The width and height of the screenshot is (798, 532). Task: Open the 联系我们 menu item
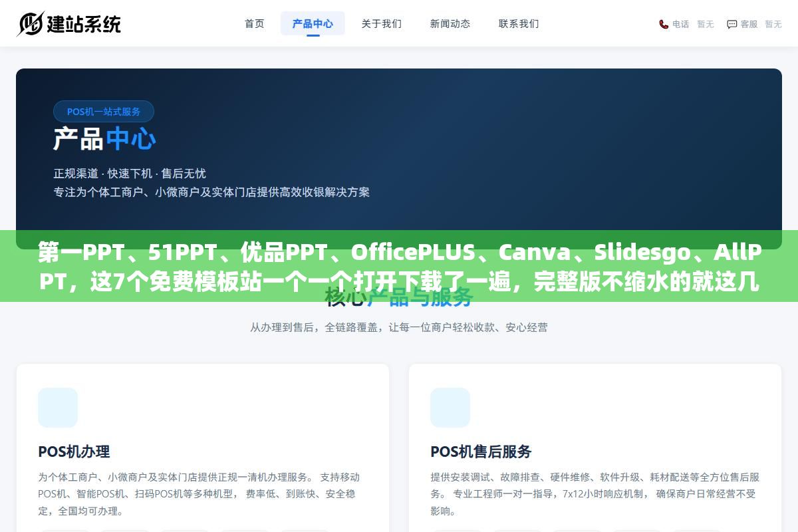pyautogui.click(x=519, y=23)
